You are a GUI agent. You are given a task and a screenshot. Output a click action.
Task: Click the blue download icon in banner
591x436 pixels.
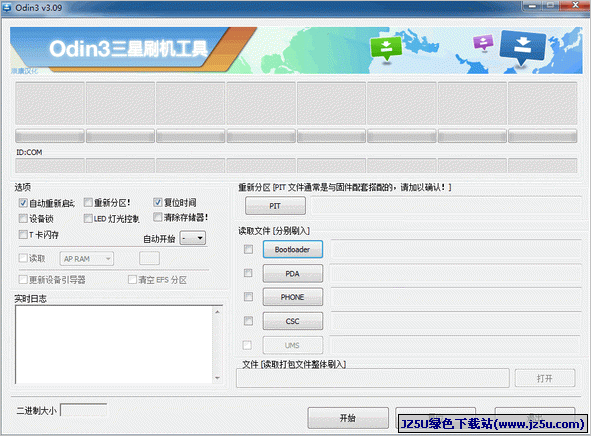coord(522,47)
